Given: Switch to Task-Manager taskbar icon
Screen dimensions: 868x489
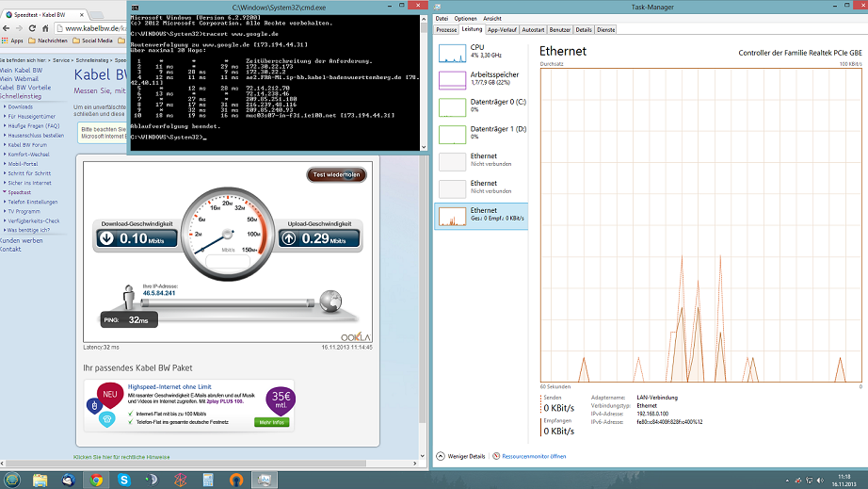Looking at the screenshot, I should coord(264,480).
